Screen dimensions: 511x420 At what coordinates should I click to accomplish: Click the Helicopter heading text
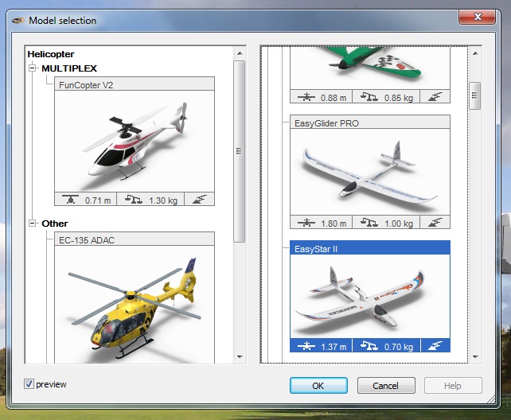(x=51, y=54)
